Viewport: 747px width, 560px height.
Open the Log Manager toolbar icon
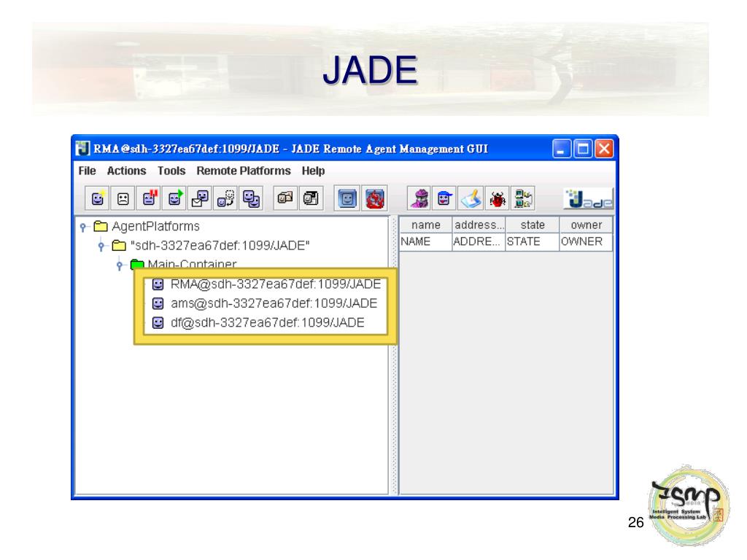click(471, 198)
